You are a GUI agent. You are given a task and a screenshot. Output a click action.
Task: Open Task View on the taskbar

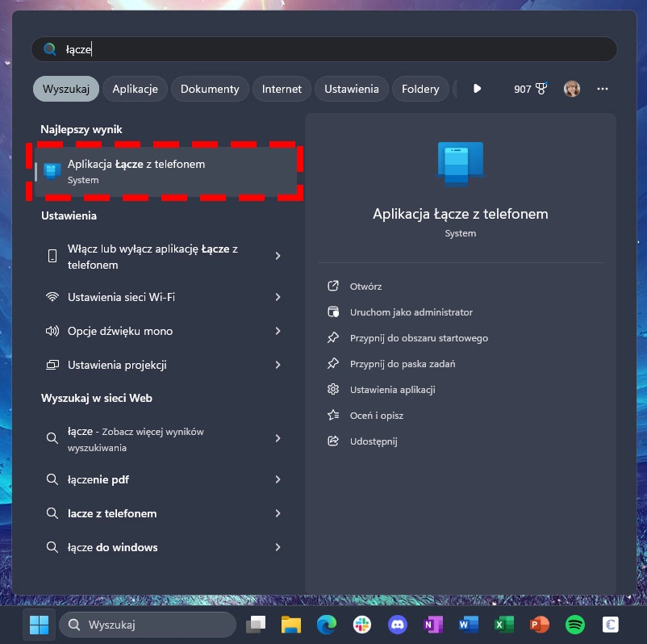pyautogui.click(x=256, y=625)
